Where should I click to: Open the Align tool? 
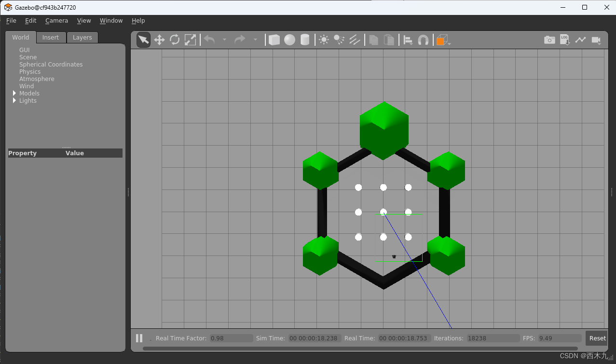pyautogui.click(x=408, y=40)
